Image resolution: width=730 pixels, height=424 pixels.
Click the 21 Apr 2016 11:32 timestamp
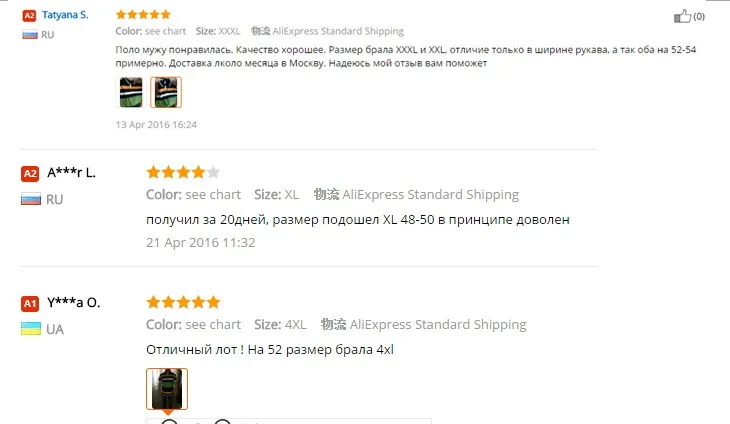(201, 242)
